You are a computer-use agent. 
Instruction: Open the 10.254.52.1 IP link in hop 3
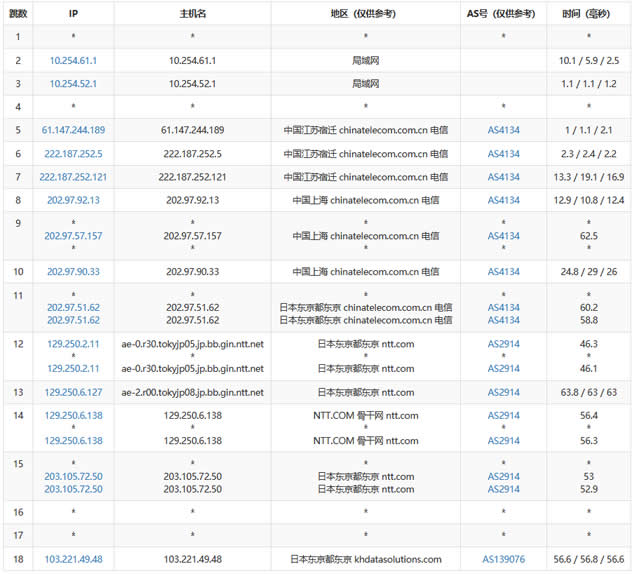point(73,83)
